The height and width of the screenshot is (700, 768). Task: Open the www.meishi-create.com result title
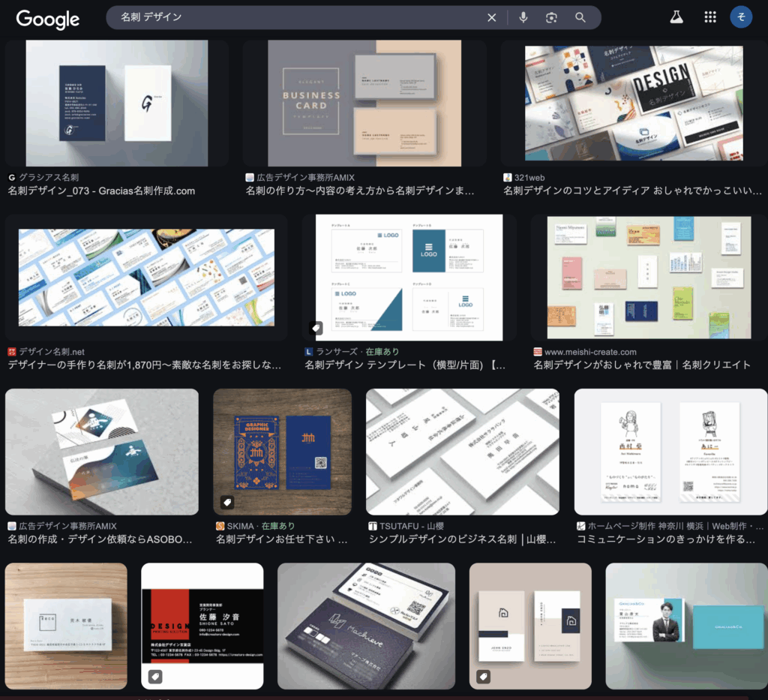(641, 365)
